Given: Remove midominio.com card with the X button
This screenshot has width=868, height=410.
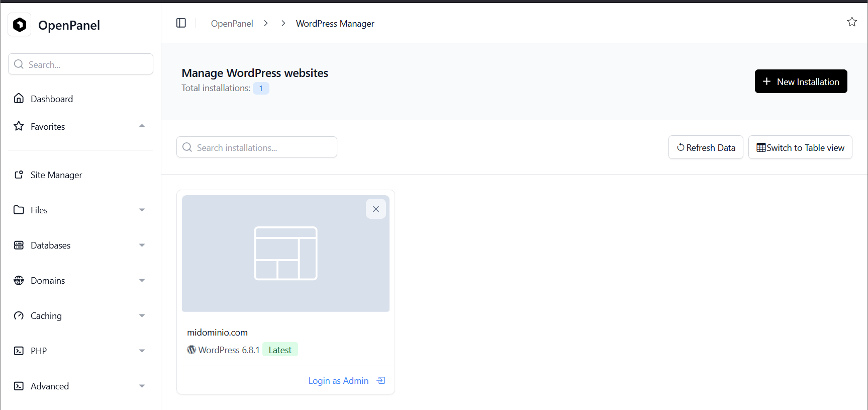Looking at the screenshot, I should tap(376, 209).
